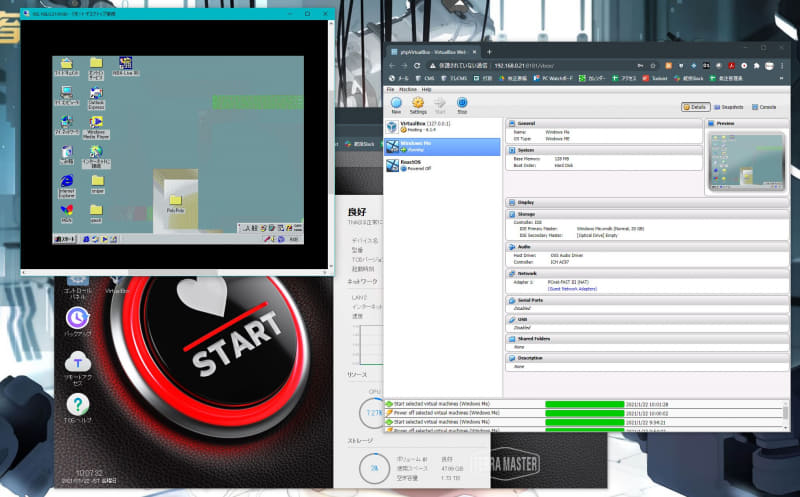
Task: Select the VirtualBox (127.0.0.1) host entry
Action: (x=442, y=127)
